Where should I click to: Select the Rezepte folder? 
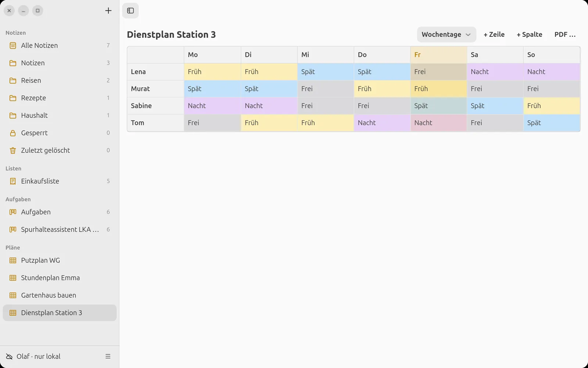(60, 98)
